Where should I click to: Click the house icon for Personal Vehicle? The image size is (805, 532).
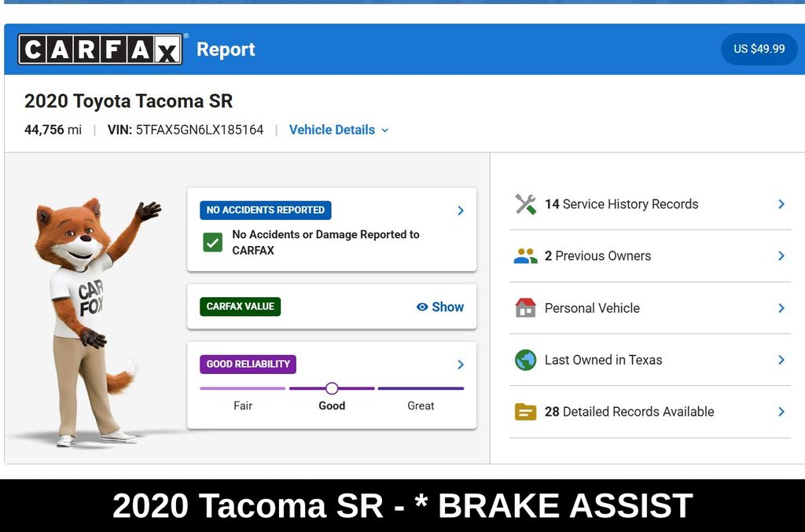[526, 308]
